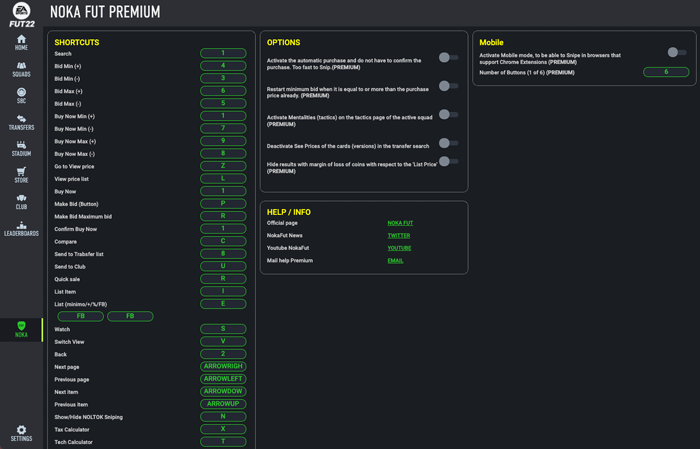The height and width of the screenshot is (449, 700).
Task: Enable Mobile mode toggle
Action: coord(677,52)
